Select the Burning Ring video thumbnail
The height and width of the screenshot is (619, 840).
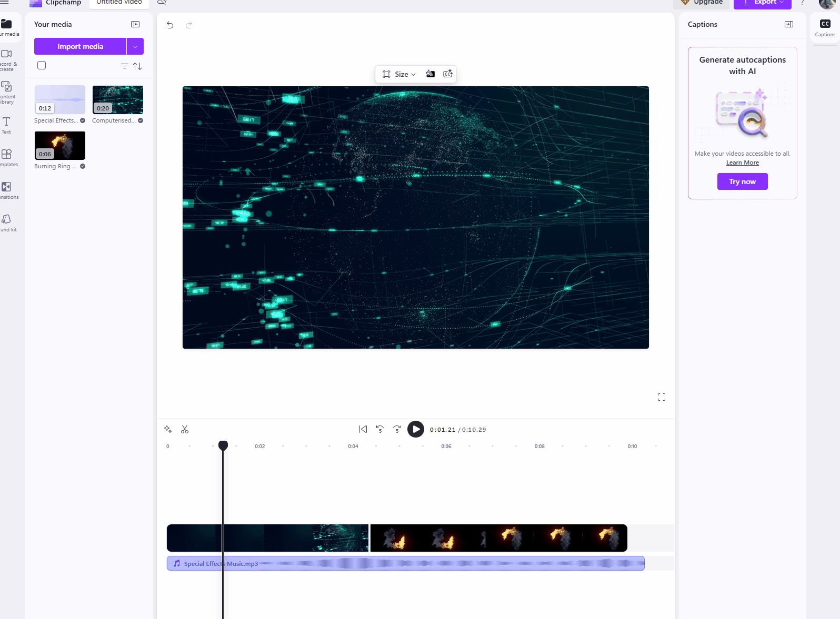pyautogui.click(x=60, y=145)
